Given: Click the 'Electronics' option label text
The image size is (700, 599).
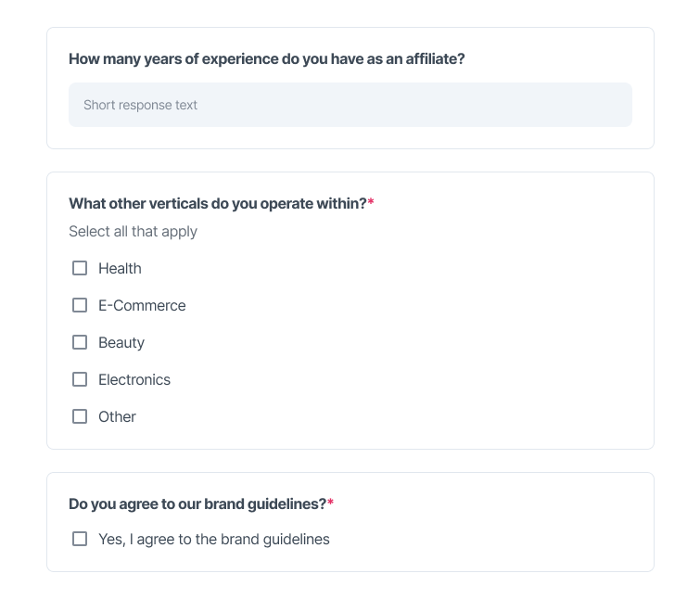Looking at the screenshot, I should click(134, 379).
